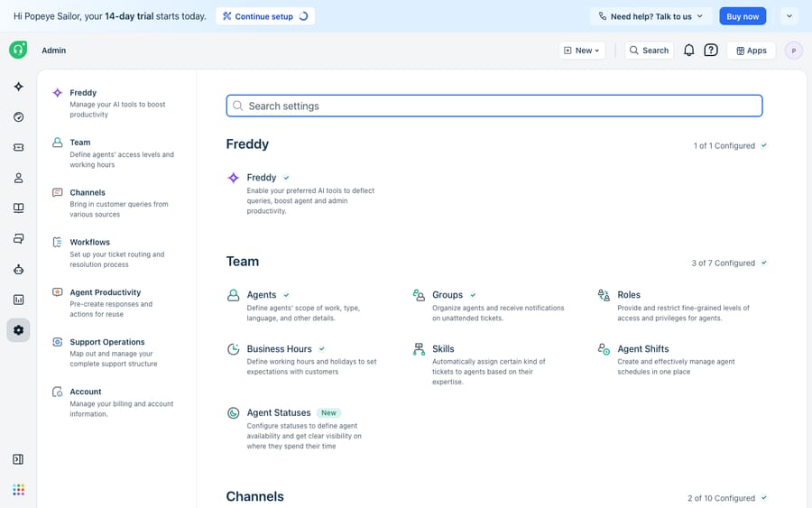Click the "3 of 7 Configured" status text
Screen dimensions: 812x508
tap(723, 263)
